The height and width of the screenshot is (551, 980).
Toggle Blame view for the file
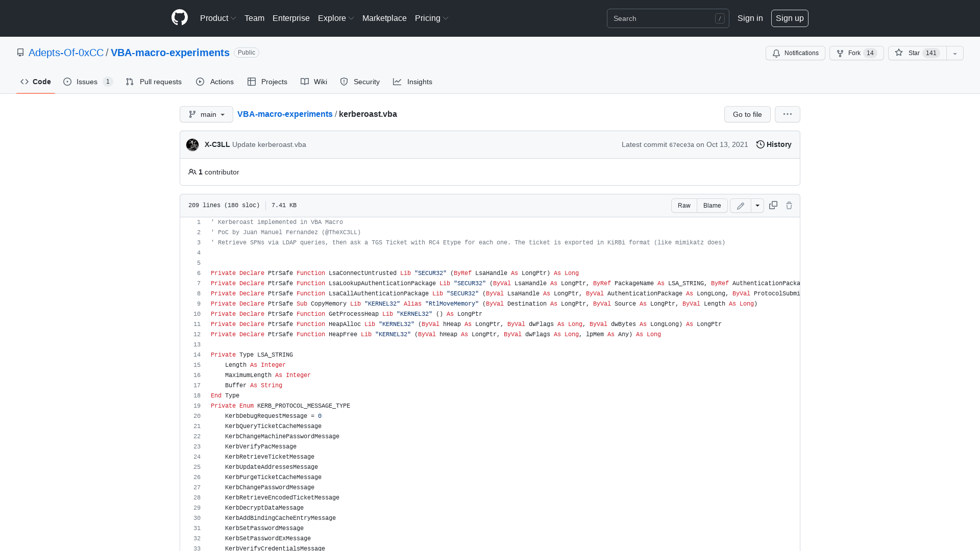712,205
